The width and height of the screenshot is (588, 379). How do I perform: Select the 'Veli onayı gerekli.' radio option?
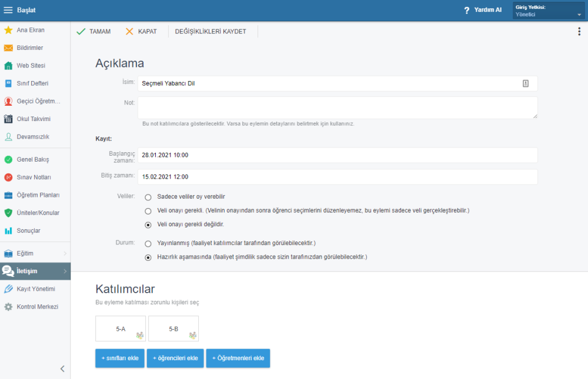click(148, 210)
